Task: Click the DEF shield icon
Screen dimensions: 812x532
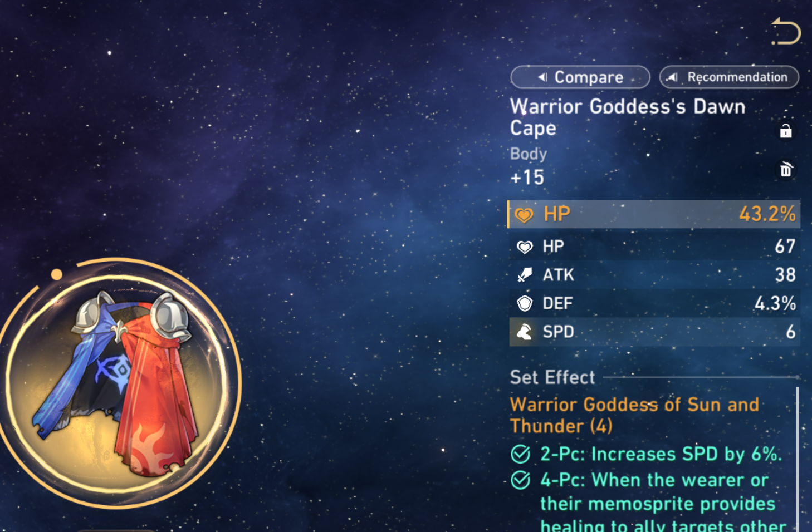Action: pos(525,303)
